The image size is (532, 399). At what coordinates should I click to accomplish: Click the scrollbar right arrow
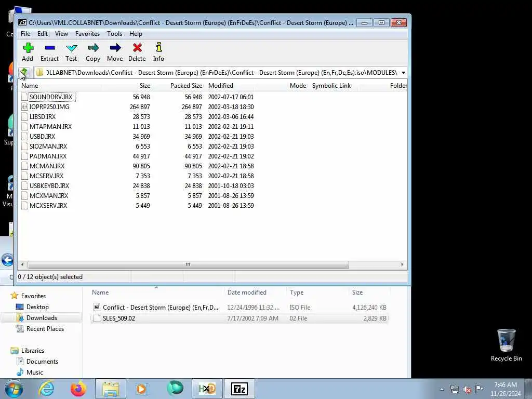[403, 264]
